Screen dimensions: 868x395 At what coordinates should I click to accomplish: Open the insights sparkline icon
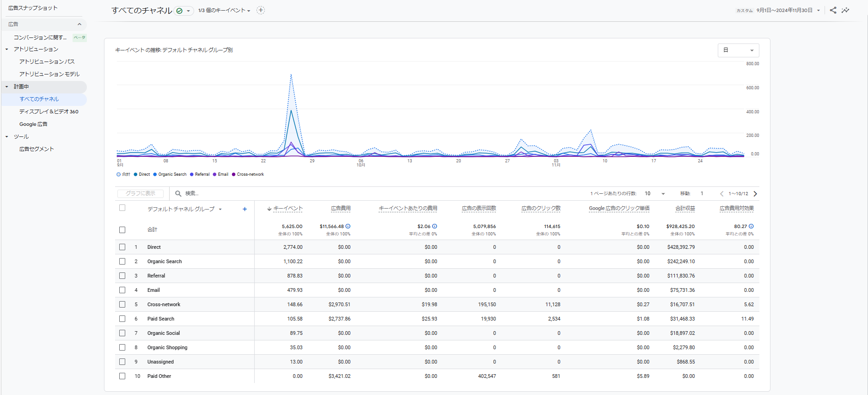[x=845, y=10]
